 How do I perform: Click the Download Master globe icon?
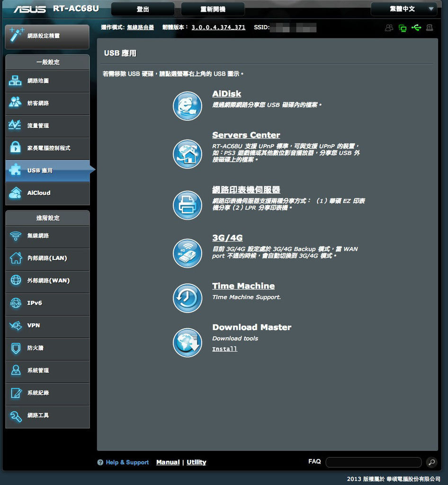click(188, 343)
